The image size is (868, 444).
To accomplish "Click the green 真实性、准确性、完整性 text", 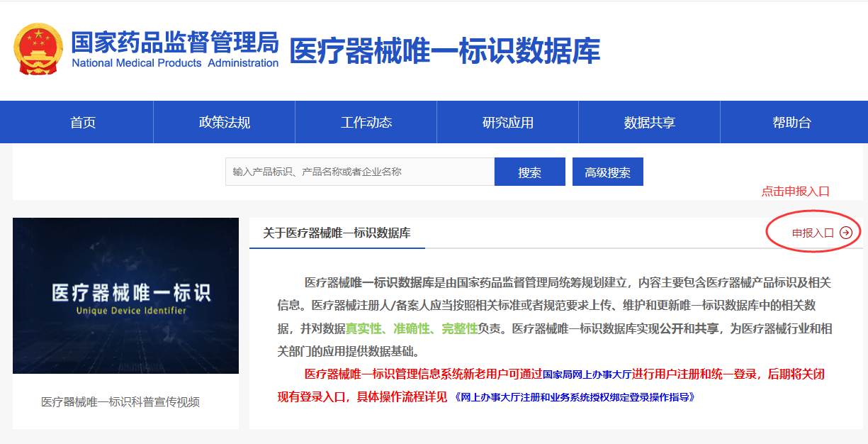I will [412, 328].
